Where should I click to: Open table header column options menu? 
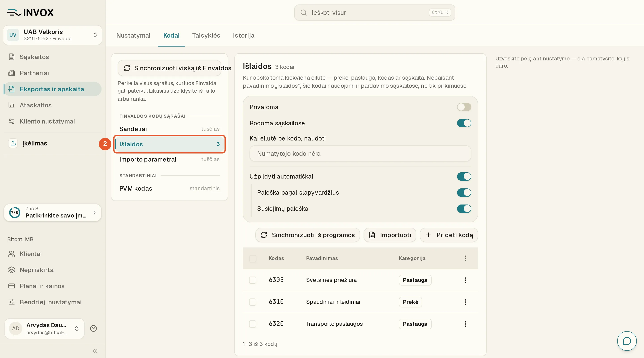(x=465, y=258)
